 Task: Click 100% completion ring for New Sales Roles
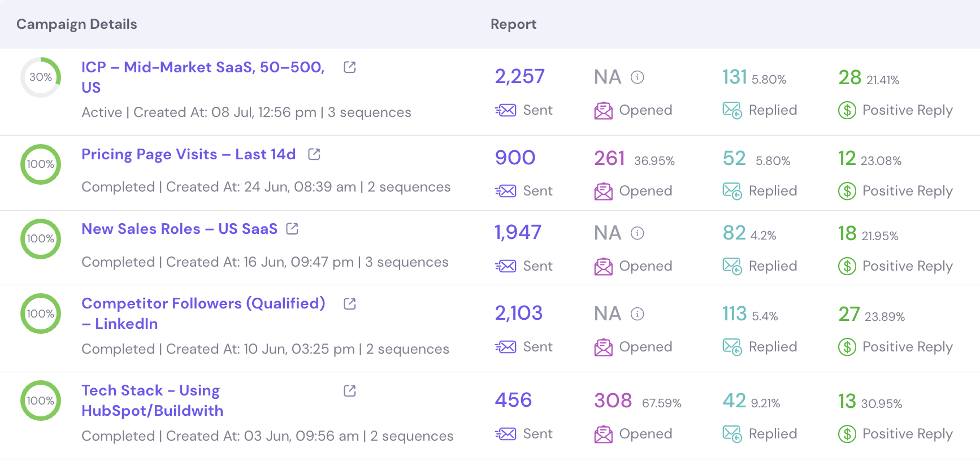40,238
